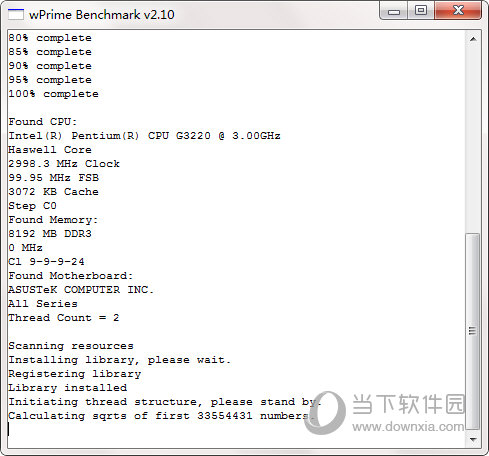Click the '99.95 MHz FSB' line
The height and width of the screenshot is (456, 489).
(54, 178)
